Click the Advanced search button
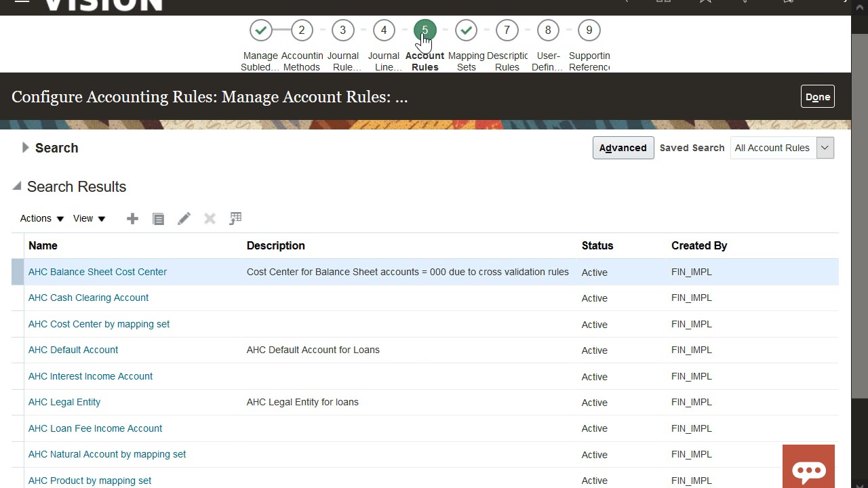 point(623,148)
